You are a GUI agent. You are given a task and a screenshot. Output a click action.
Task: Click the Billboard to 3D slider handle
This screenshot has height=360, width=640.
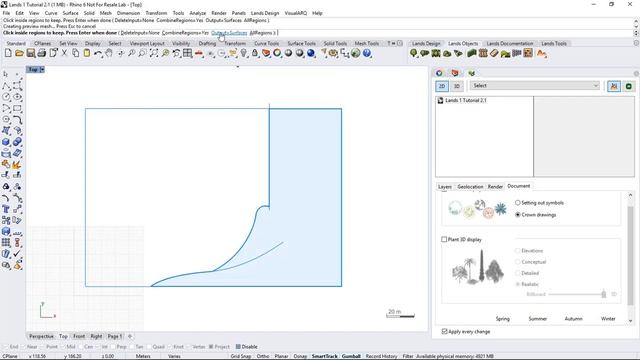tap(604, 294)
